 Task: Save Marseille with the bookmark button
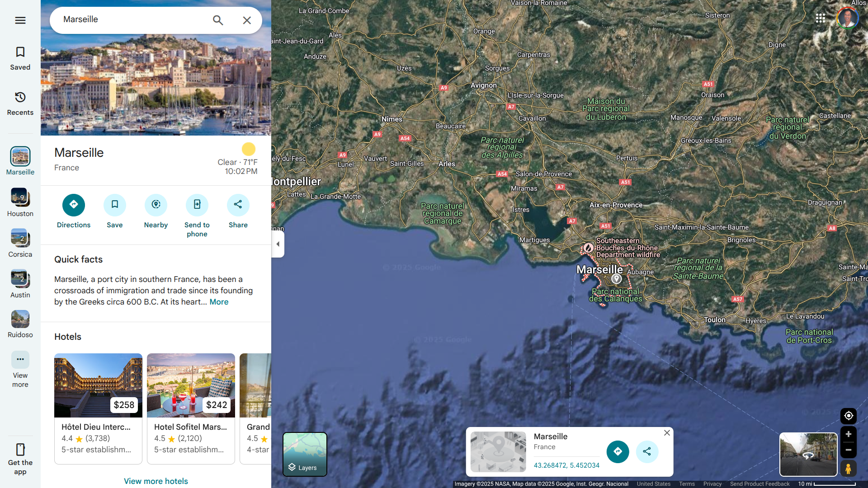click(114, 205)
